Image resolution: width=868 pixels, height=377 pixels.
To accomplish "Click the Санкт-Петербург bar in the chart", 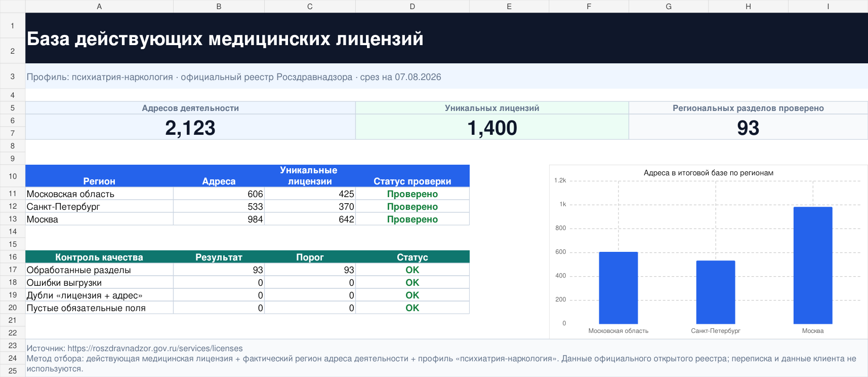I will click(x=716, y=292).
